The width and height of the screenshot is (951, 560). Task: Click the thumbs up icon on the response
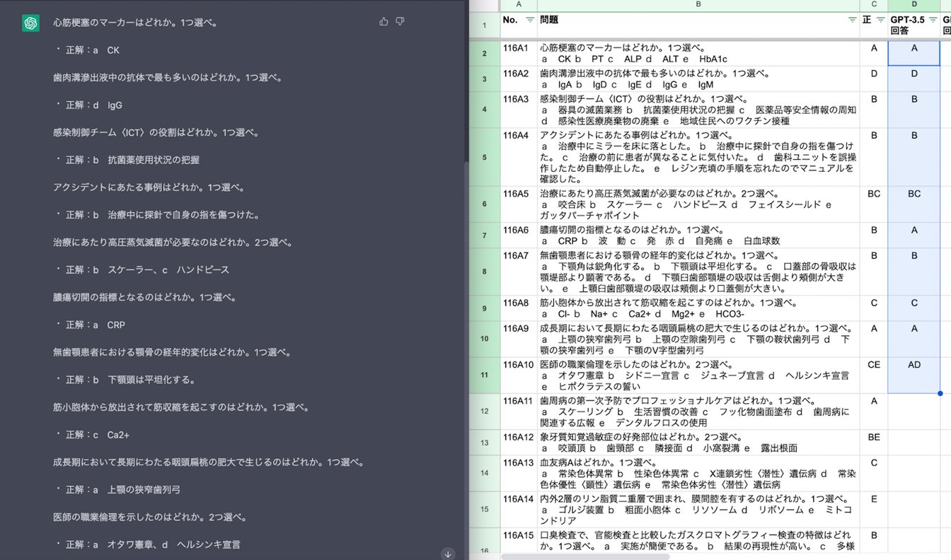[x=384, y=22]
